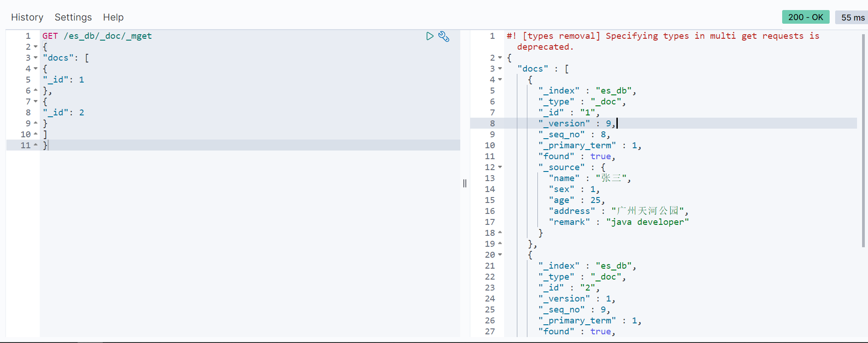868x343 pixels.
Task: Click the GET /es_db/_doc/_mget request line
Action: point(97,36)
